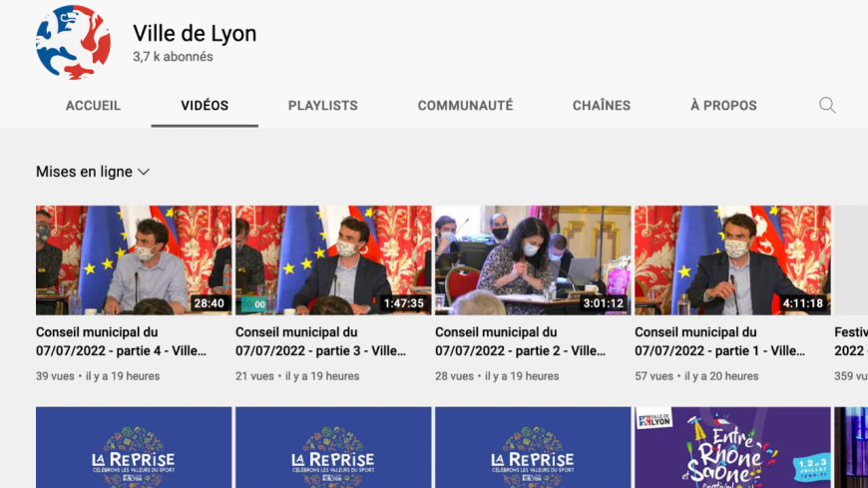Expand the Mises en ligne dropdown

point(93,172)
